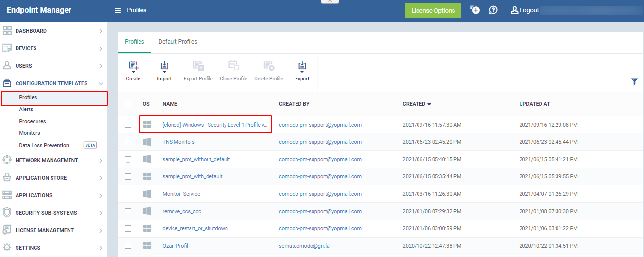Click the Logout user icon

tap(515, 10)
